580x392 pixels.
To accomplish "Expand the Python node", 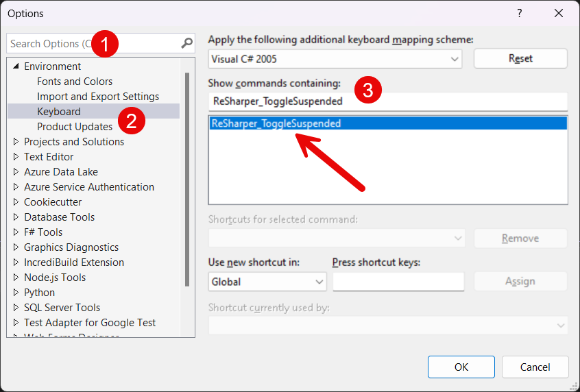I will 16,293.
